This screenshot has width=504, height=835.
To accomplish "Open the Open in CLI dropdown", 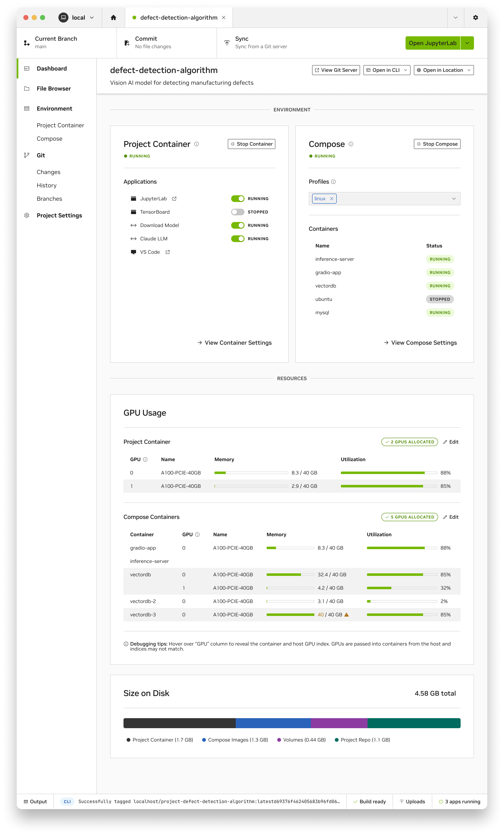I will point(387,70).
